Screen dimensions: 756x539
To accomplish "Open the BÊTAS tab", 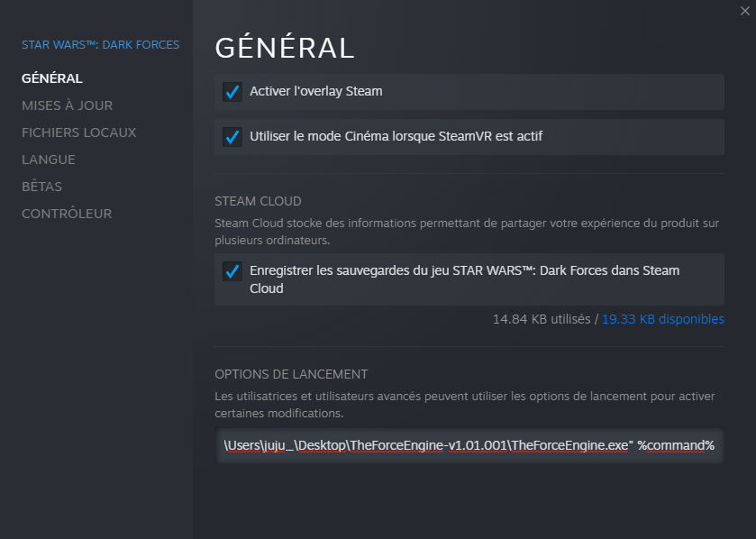I will coord(42,186).
